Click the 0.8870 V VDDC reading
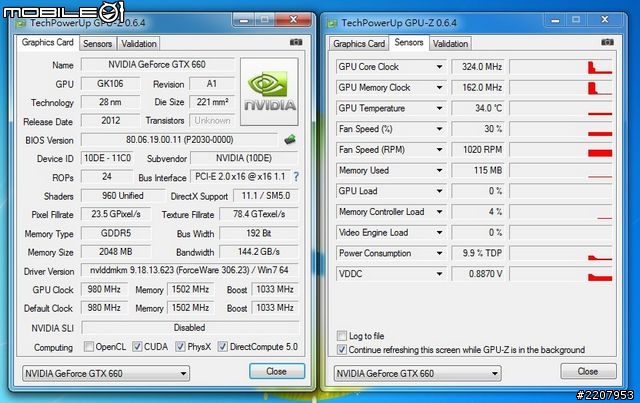 click(x=478, y=274)
